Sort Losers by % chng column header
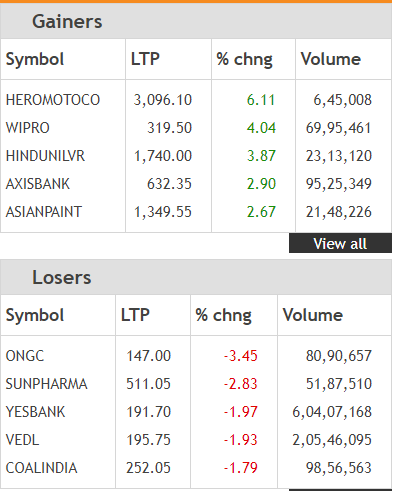 tap(223, 315)
